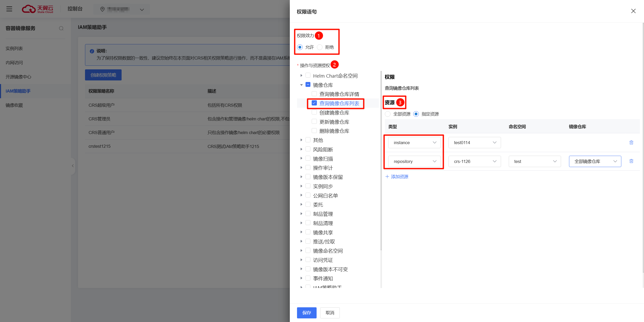Check the 创建镜像仓库 checkbox

314,112
